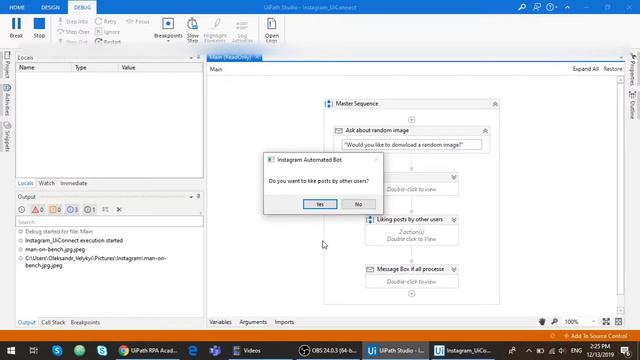Click No in Instagram Automated Bot dialog
The width and height of the screenshot is (640, 360).
point(358,204)
